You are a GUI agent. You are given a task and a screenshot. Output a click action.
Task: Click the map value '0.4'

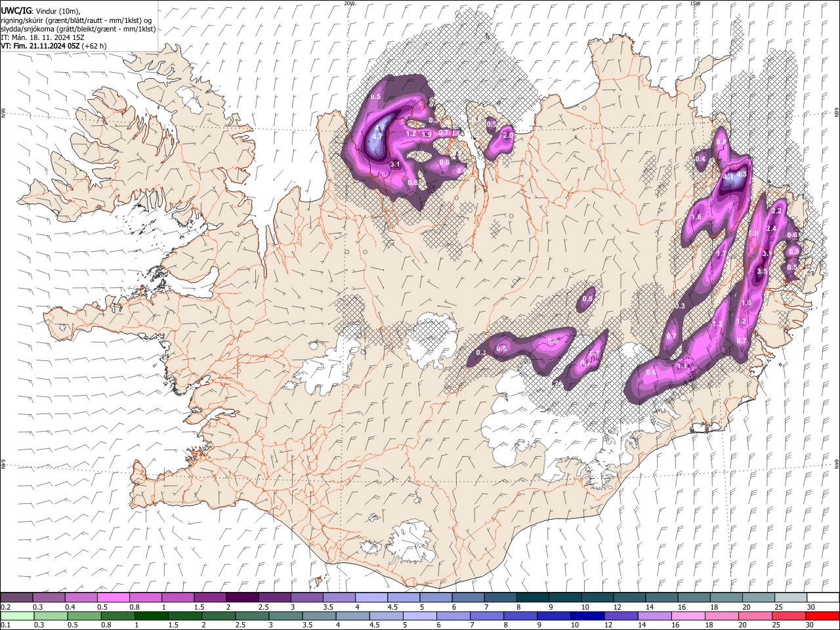pyautogui.click(x=700, y=159)
